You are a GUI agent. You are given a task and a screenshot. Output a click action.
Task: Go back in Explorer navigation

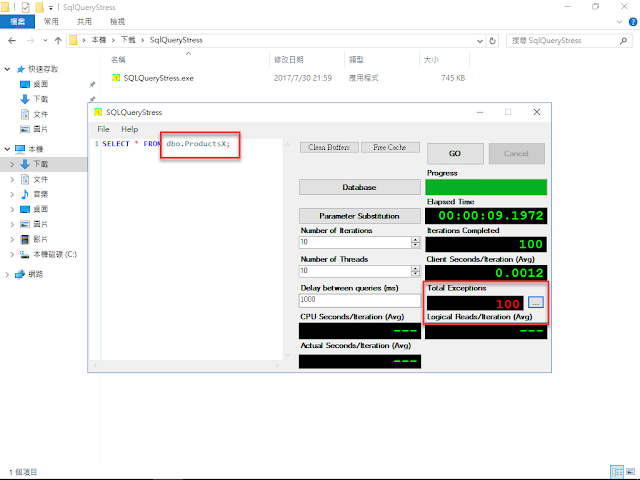coord(12,40)
